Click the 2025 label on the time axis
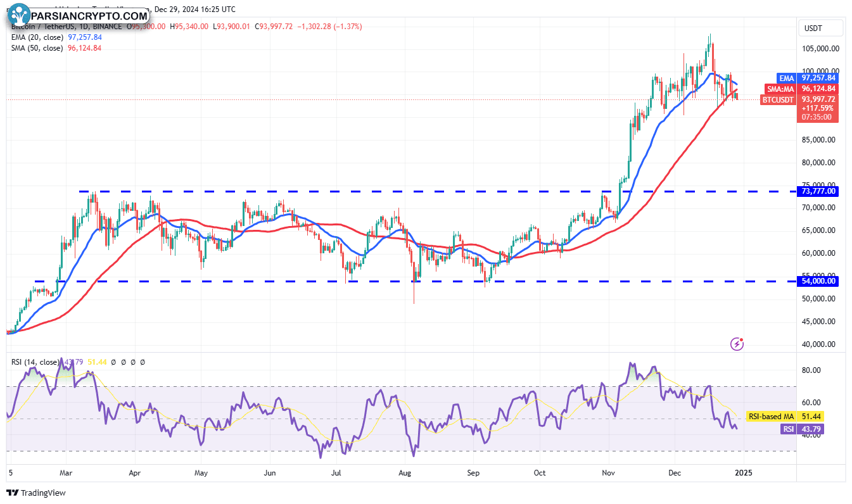852x504 pixels. click(743, 473)
